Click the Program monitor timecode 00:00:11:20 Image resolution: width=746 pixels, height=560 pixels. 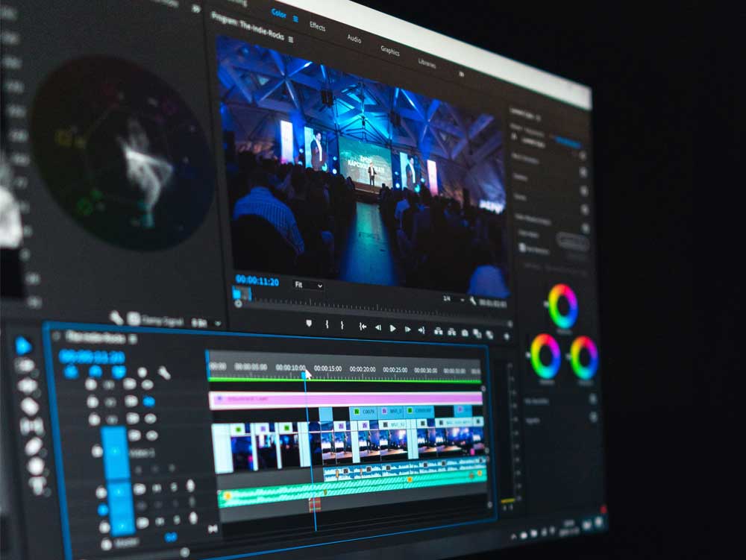(x=257, y=281)
